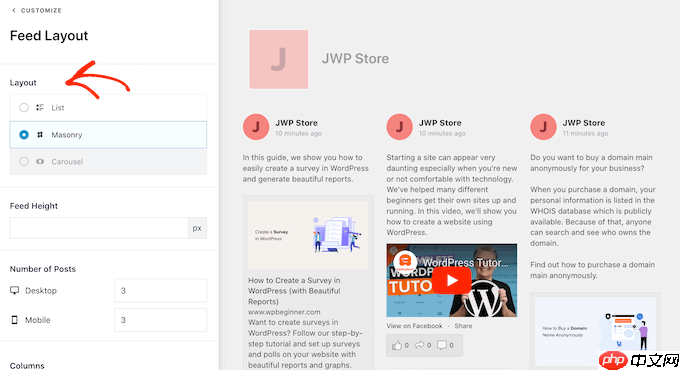
Task: Select the Carousel layout radio button
Action: click(x=24, y=162)
